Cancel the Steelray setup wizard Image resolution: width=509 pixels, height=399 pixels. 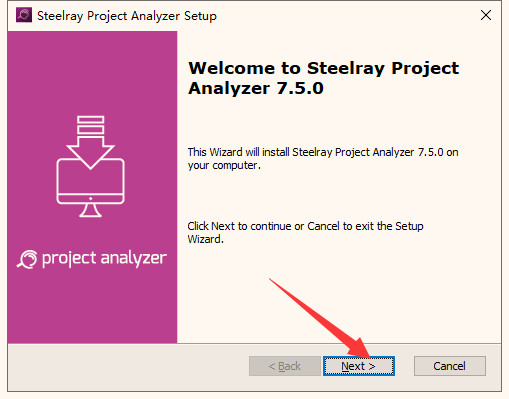[x=450, y=366]
